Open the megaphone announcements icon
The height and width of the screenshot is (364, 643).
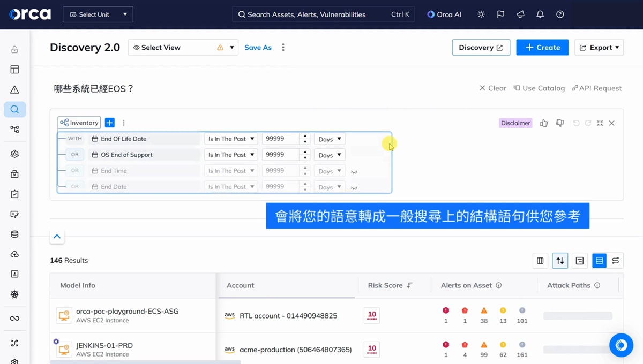coord(520,14)
